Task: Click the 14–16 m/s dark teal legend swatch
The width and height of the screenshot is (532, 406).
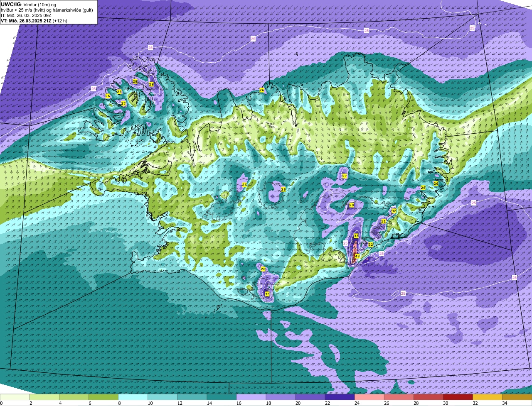Action: point(222,397)
